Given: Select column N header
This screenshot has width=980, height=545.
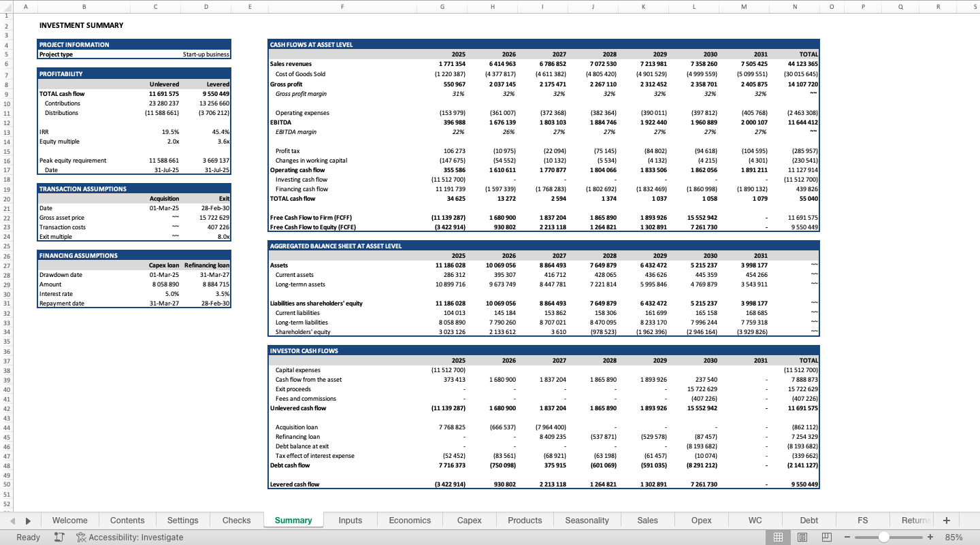Looking at the screenshot, I should pos(794,6).
